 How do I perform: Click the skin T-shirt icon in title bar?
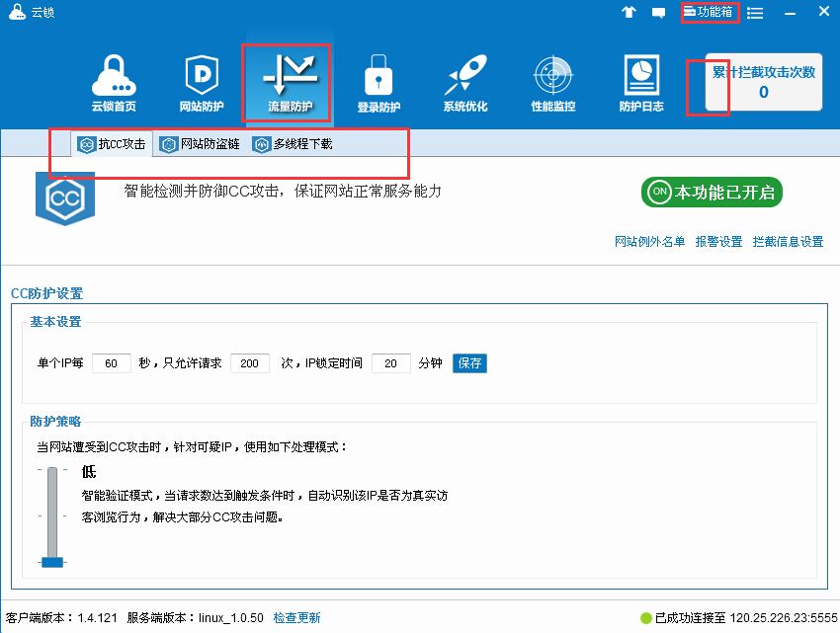coord(629,13)
